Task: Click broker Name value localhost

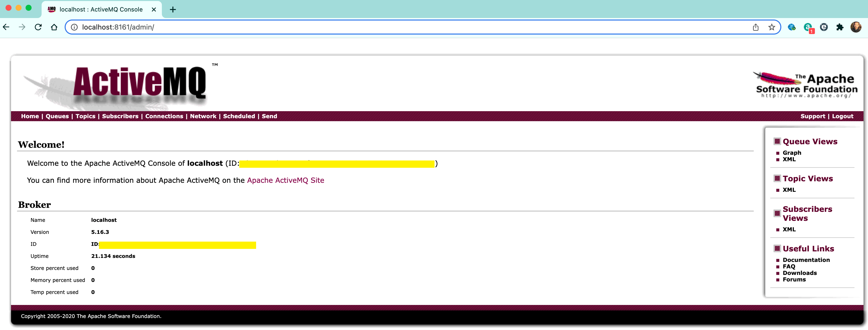Action: [x=104, y=220]
